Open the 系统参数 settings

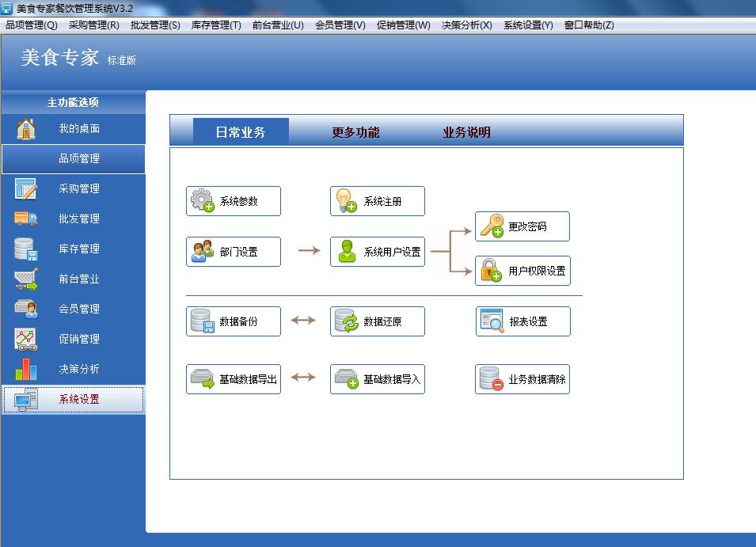(233, 200)
